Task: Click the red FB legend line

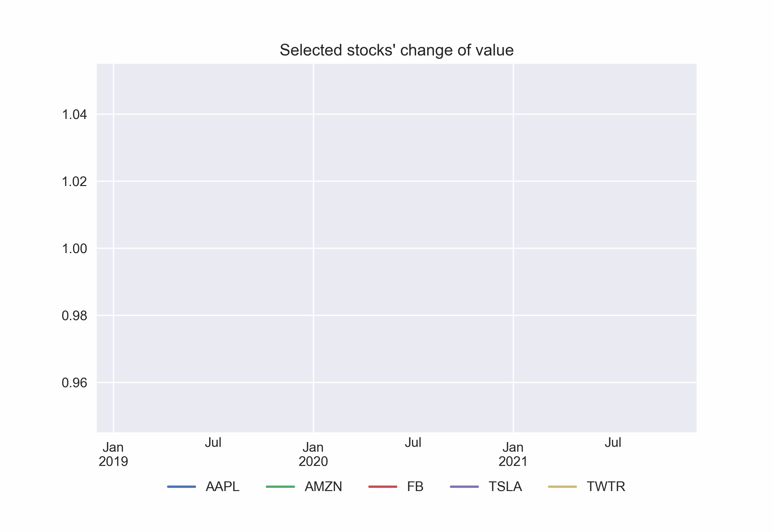Action: tap(382, 487)
